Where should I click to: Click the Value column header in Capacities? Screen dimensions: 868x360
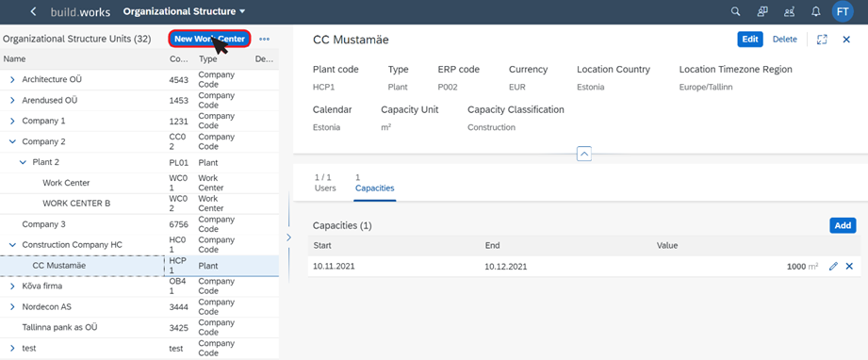667,245
